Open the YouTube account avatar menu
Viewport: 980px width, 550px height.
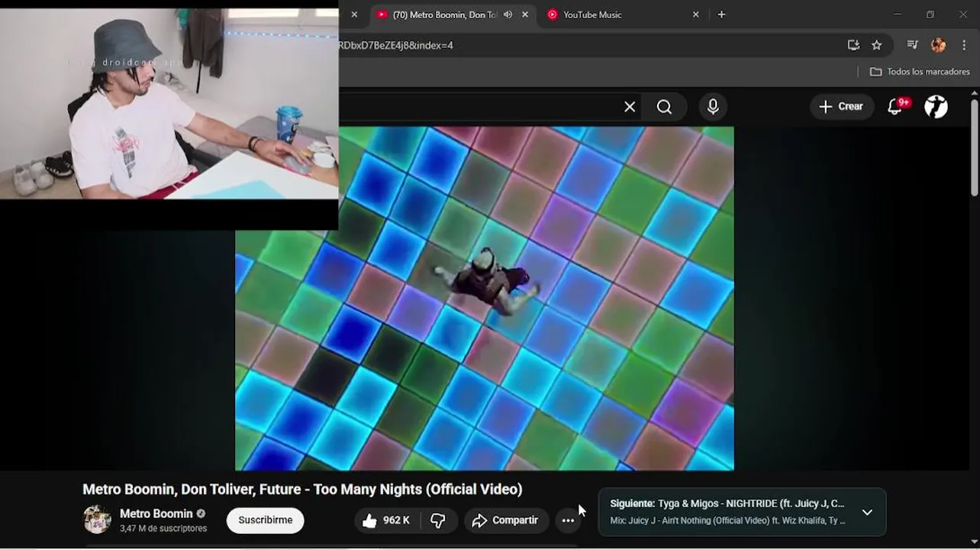pyautogui.click(x=936, y=107)
